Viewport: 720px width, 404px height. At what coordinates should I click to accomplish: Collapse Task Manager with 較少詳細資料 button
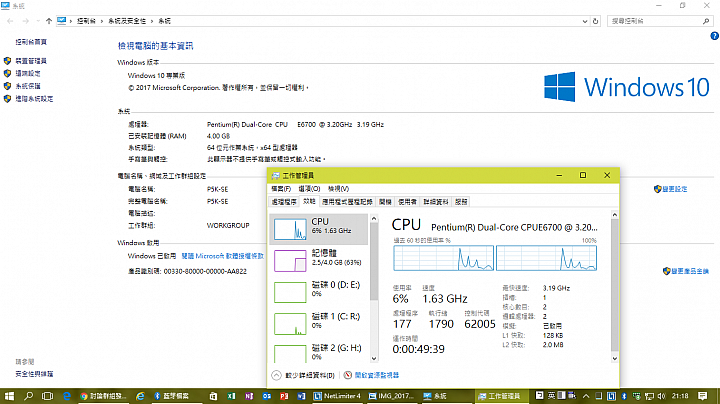pos(303,375)
